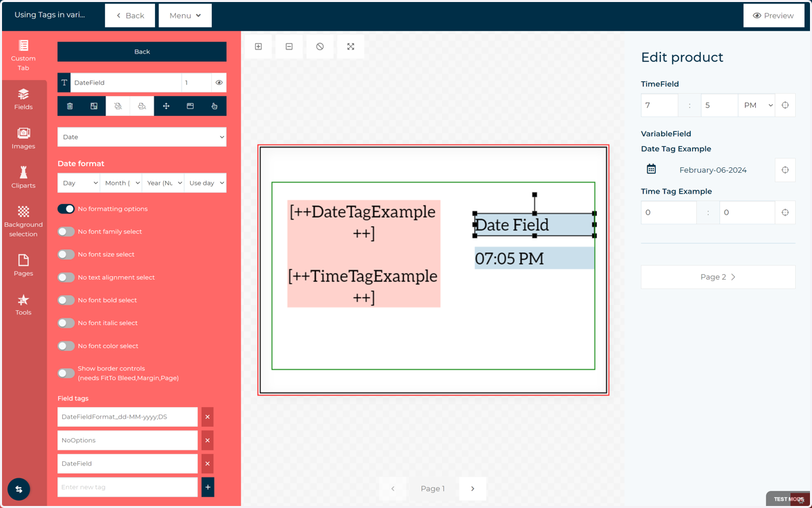Open the Images sidebar section
This screenshot has width=812, height=508.
click(24, 139)
